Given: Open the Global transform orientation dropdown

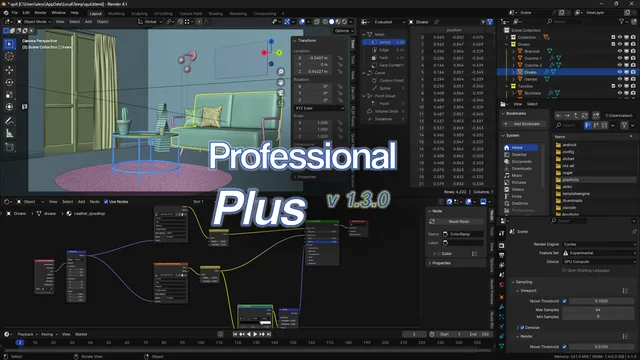Looking at the screenshot, I should [x=149, y=22].
